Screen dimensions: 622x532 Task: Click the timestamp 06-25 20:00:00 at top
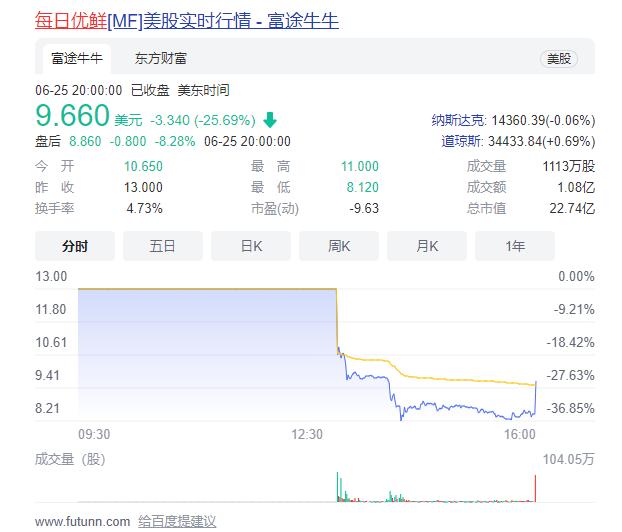79,90
